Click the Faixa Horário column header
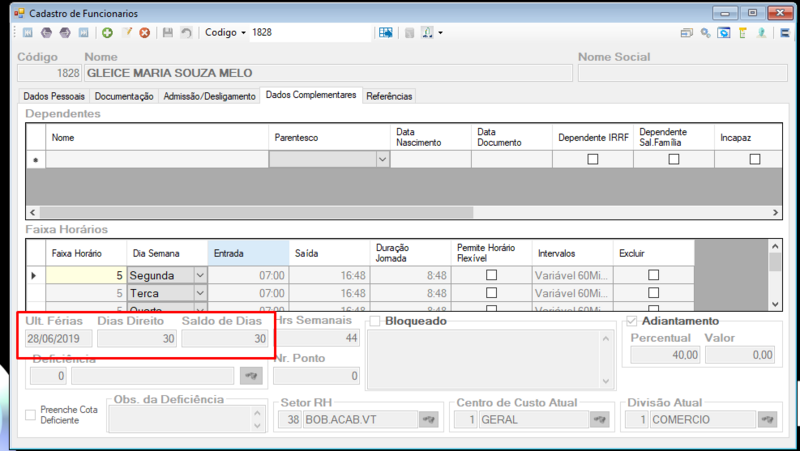 click(86, 253)
